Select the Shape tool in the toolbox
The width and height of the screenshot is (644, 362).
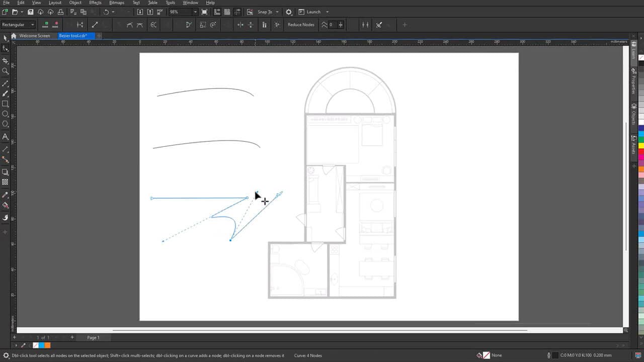[x=5, y=48]
